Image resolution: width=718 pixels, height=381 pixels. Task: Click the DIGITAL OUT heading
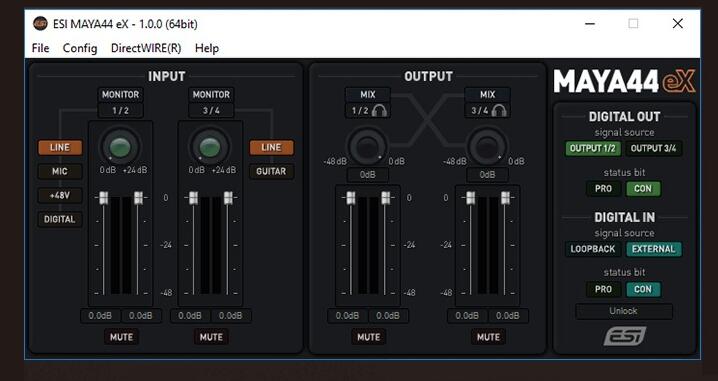624,117
